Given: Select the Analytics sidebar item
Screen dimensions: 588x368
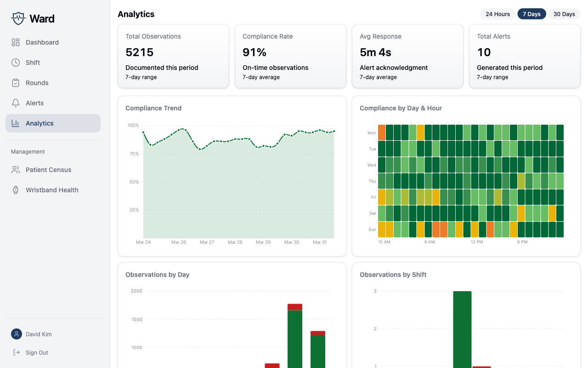Looking at the screenshot, I should (53, 123).
